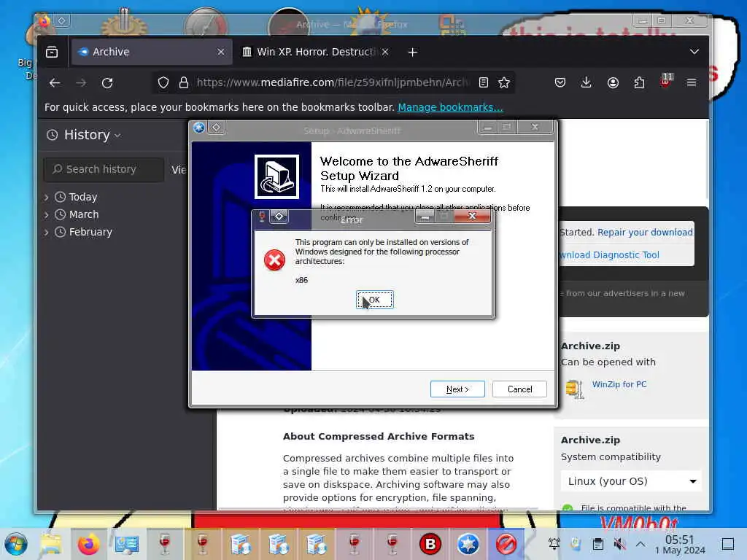
Task: Open the Manage bookmarks link
Action: (x=450, y=107)
